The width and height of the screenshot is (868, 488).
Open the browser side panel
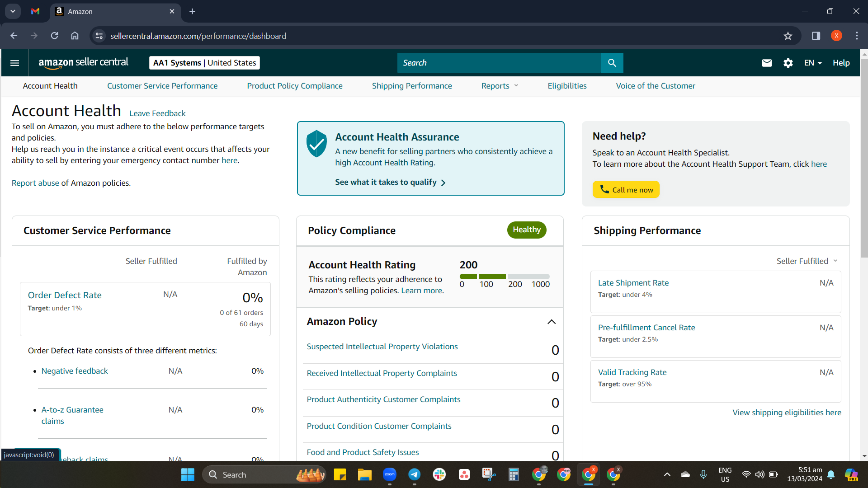816,36
